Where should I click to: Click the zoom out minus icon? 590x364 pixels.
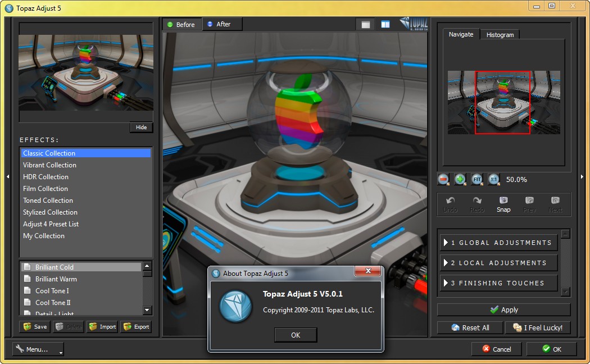click(x=443, y=179)
